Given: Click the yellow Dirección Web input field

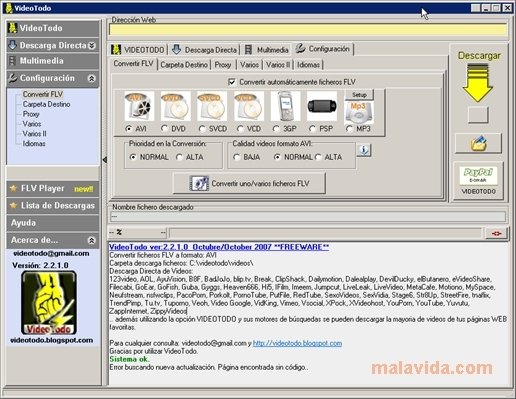Looking at the screenshot, I should (x=308, y=29).
